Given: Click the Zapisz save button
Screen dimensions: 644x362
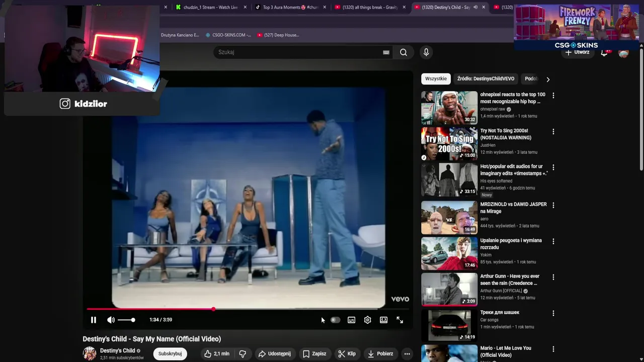Looking at the screenshot, I should point(314,354).
